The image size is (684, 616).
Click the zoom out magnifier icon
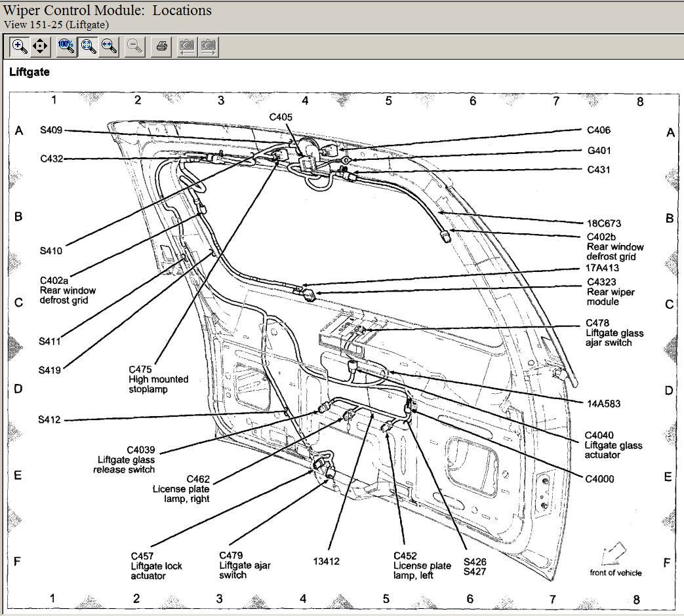point(134,47)
